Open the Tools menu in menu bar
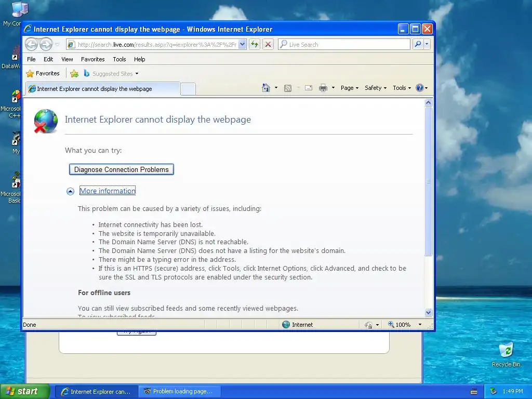532x399 pixels. [x=119, y=59]
